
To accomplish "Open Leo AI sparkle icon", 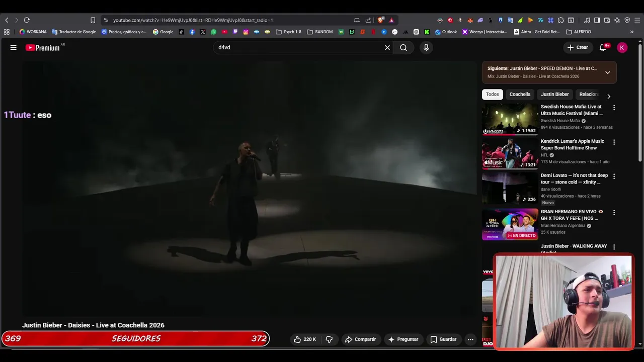I will (x=617, y=20).
